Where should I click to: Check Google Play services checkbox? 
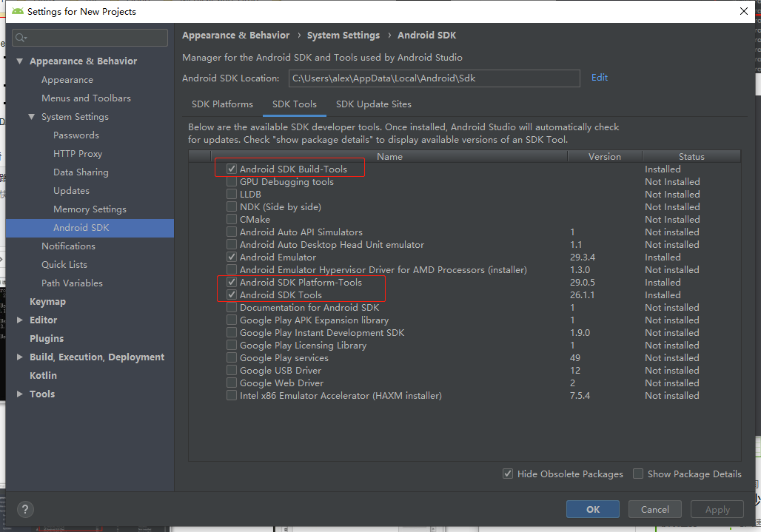[x=232, y=358]
